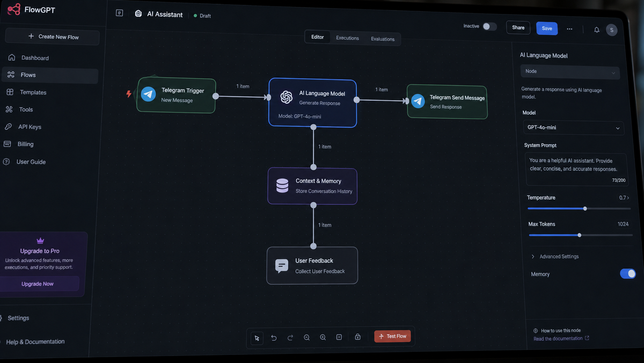Image resolution: width=644 pixels, height=363 pixels.
Task: Click the red Test Flow button
Action: point(393,336)
